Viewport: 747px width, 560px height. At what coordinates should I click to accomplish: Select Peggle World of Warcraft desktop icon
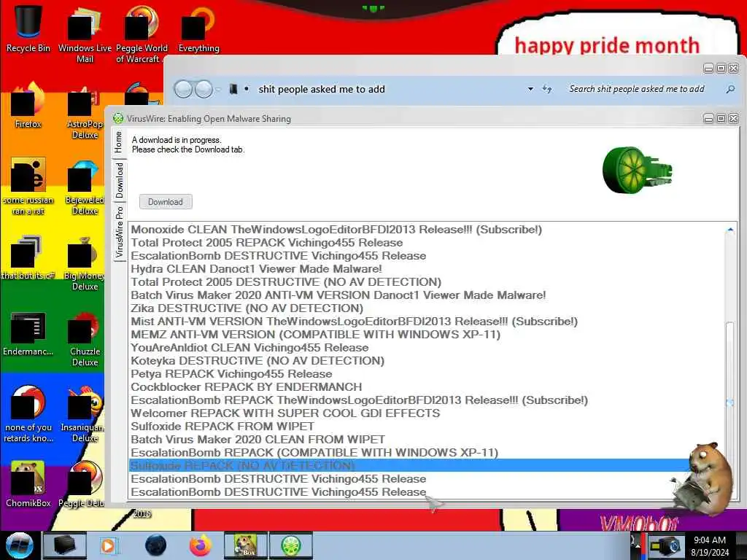142,34
